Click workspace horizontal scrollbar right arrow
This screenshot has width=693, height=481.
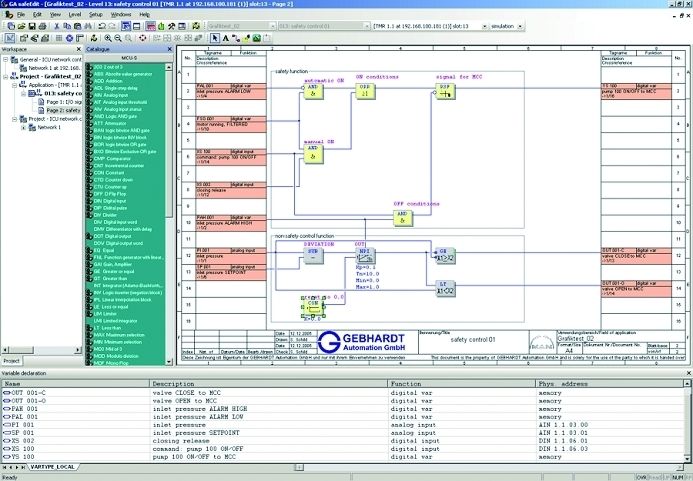pyautogui.click(x=78, y=350)
